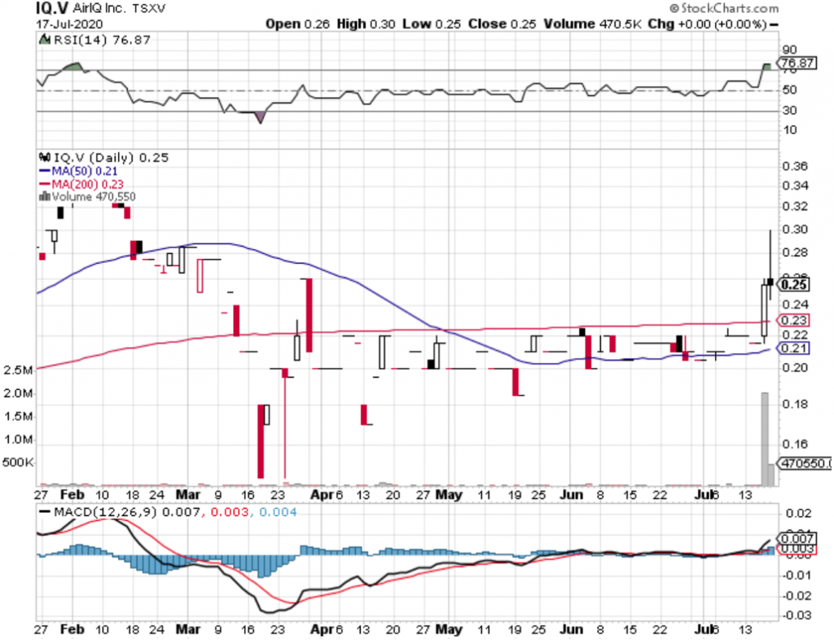Click the volume bars icon in legend
The width and height of the screenshot is (834, 644).
point(45,197)
